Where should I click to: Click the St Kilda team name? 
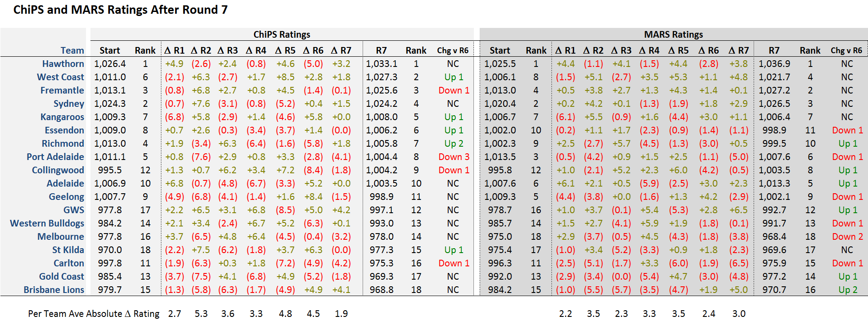[68, 250]
